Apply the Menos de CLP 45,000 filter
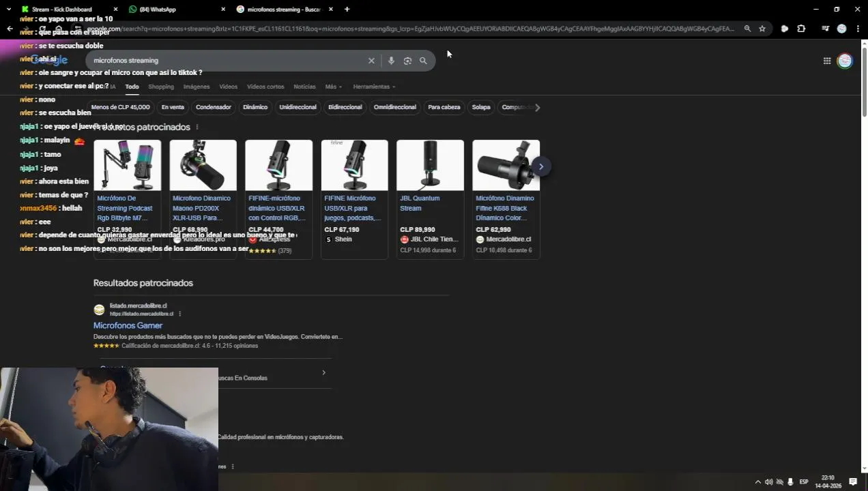 coord(120,107)
